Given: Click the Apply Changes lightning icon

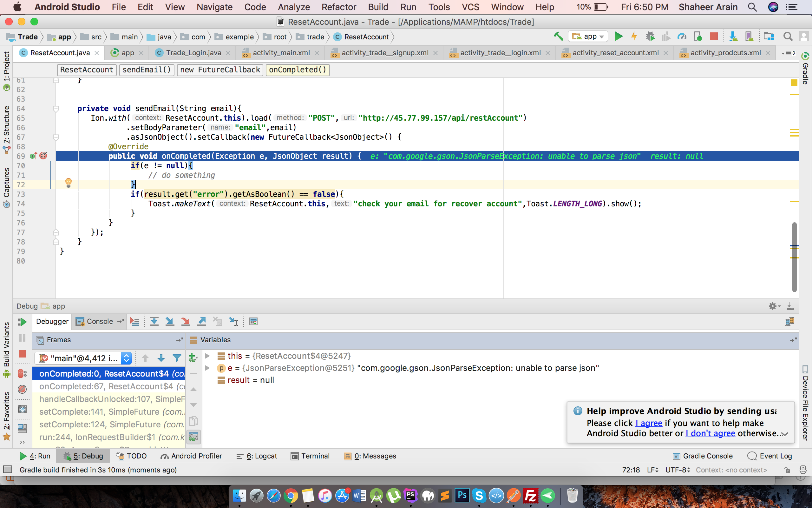Looking at the screenshot, I should (x=634, y=36).
